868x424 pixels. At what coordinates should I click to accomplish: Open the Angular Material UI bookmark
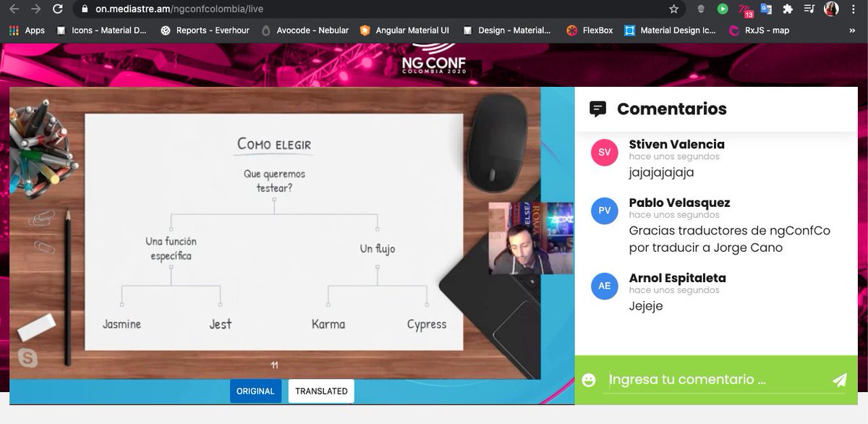[405, 30]
